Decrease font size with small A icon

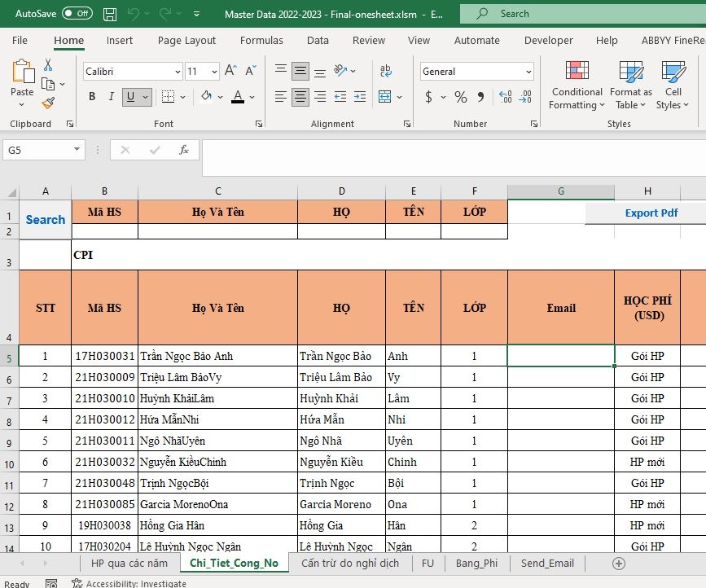click(251, 71)
